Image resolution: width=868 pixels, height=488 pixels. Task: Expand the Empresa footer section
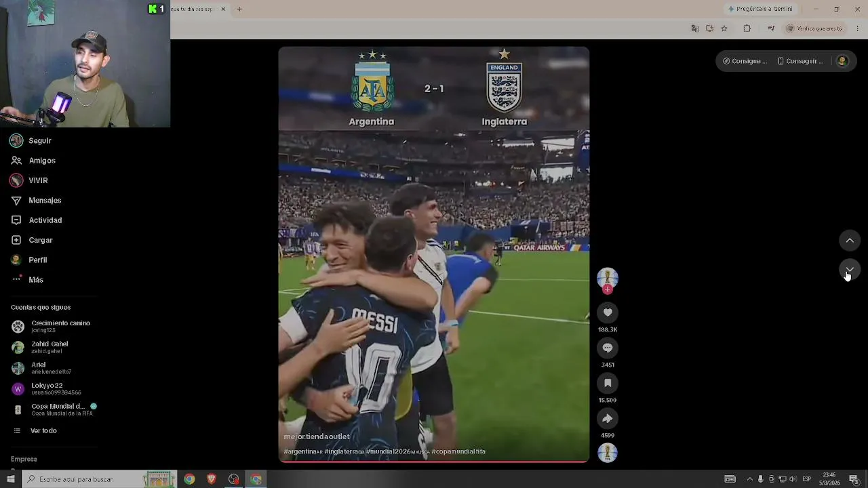24,459
